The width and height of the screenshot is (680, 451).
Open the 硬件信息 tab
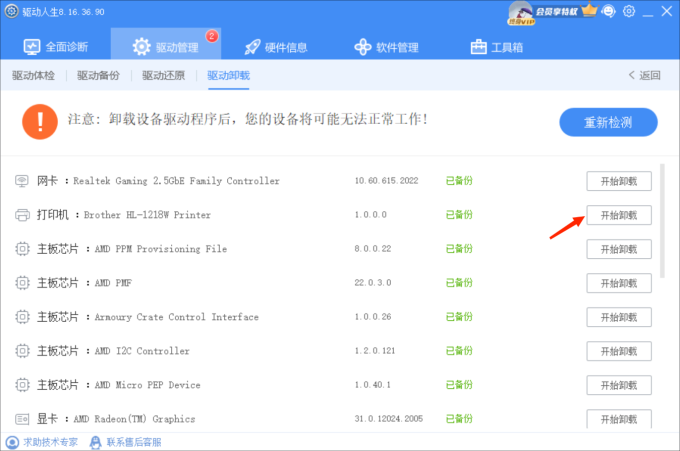pyautogui.click(x=276, y=47)
